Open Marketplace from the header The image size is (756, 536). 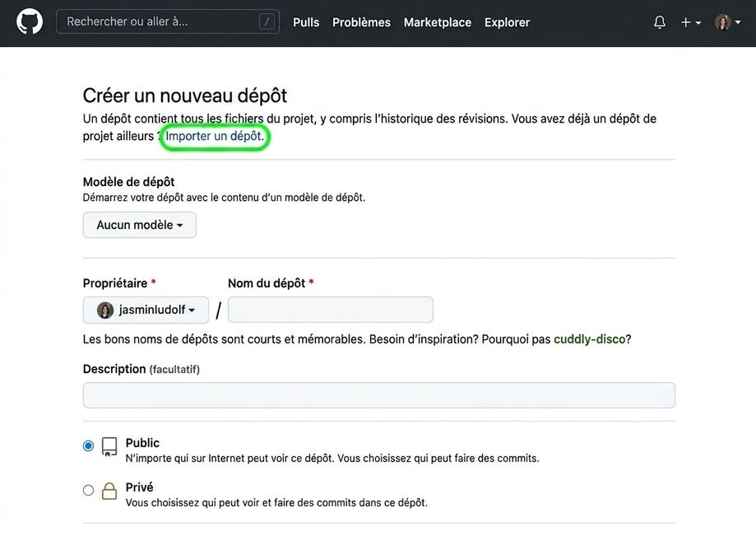[438, 22]
